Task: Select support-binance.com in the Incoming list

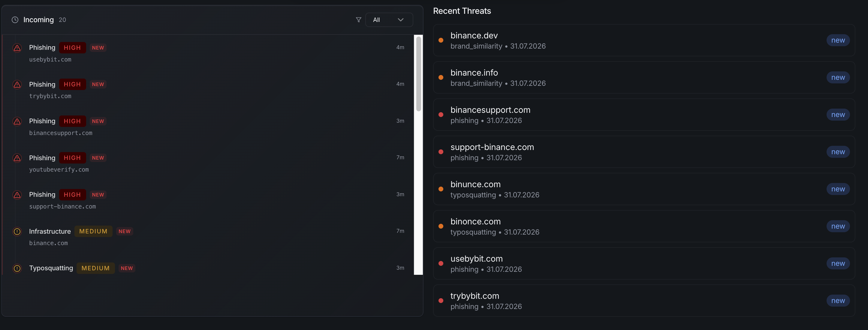Action: [x=62, y=206]
